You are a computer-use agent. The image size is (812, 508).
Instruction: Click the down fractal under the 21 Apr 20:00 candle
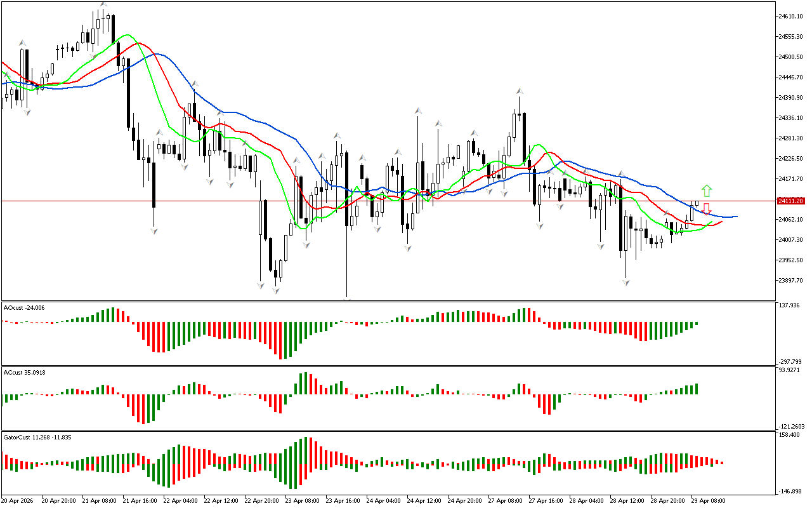[x=154, y=231]
